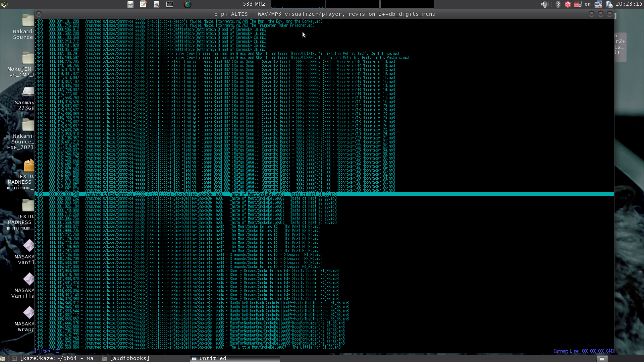This screenshot has width=644, height=362.
Task: Launch the file manager from the panel
Action: (130, 4)
